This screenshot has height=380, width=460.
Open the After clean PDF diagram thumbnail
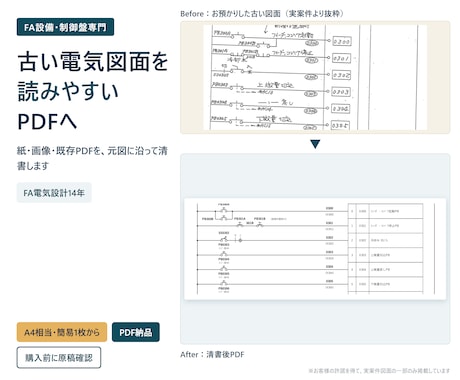tap(315, 249)
